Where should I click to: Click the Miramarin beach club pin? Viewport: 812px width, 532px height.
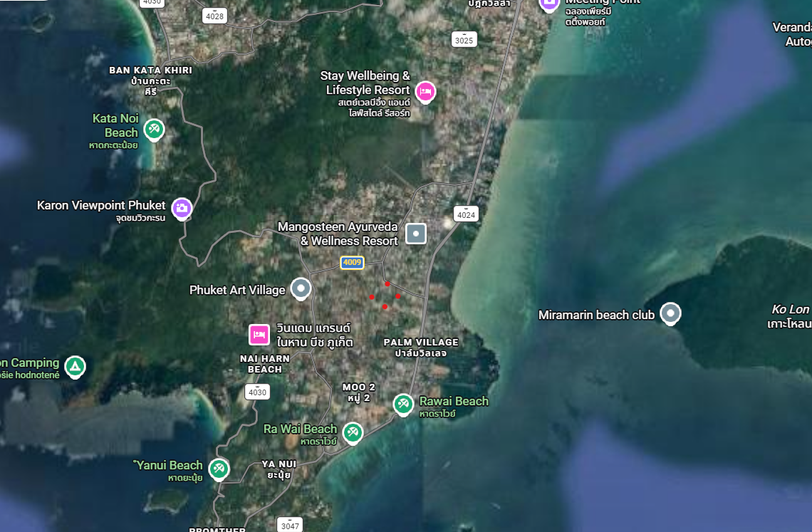670,313
